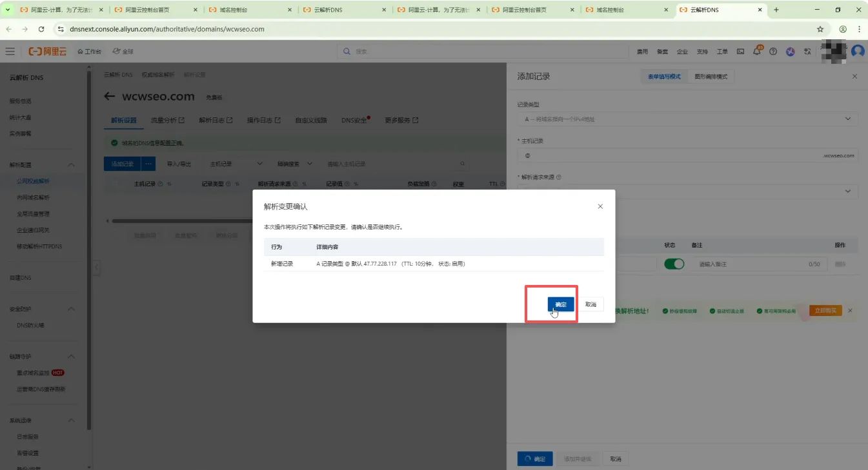Screen dimensions: 868x470
Task: Open the help question mark icon in header
Action: (773, 52)
